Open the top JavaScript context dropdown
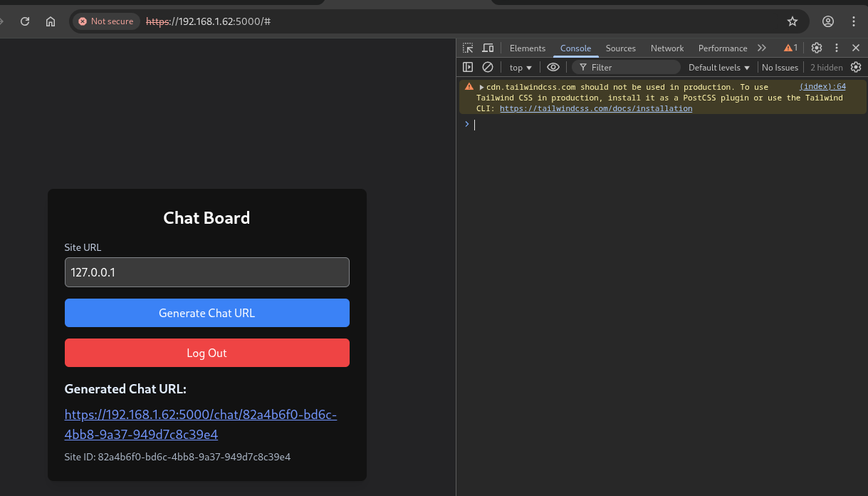Viewport: 868px width, 496px height. click(x=521, y=68)
